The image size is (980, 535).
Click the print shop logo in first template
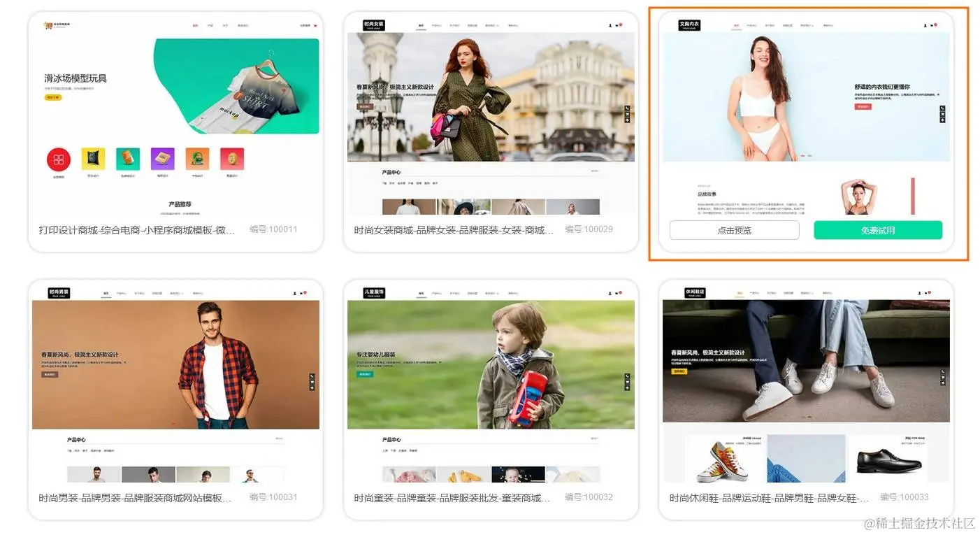(x=55, y=26)
